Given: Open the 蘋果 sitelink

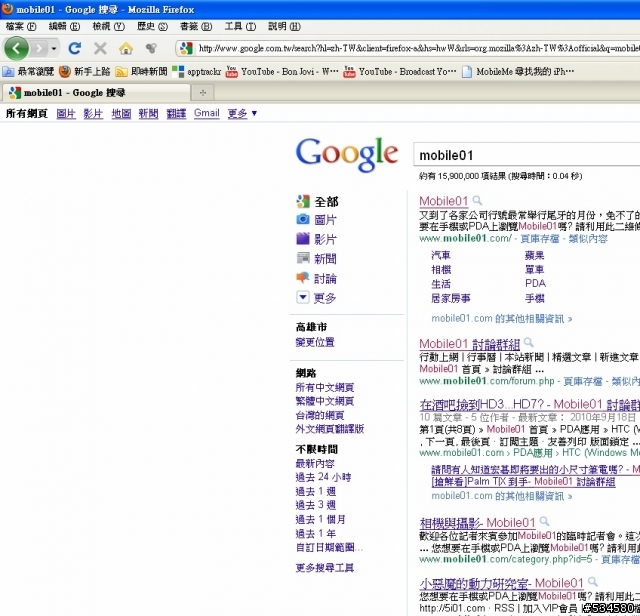Looking at the screenshot, I should click(x=535, y=256).
